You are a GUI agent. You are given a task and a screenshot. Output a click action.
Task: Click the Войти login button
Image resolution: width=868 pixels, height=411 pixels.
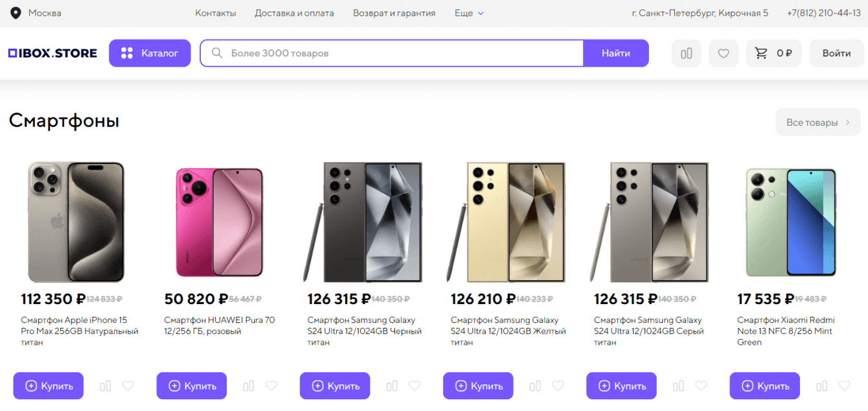(836, 53)
